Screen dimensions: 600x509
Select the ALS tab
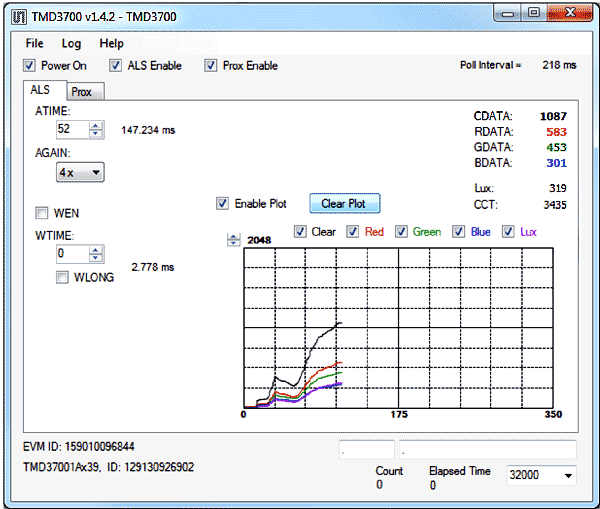[x=45, y=90]
